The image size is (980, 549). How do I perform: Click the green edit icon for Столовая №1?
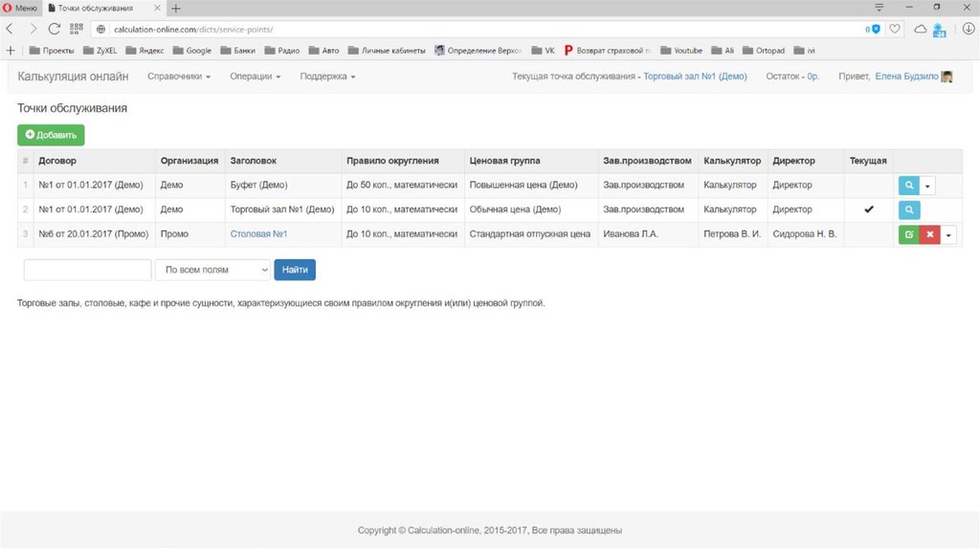[909, 234]
